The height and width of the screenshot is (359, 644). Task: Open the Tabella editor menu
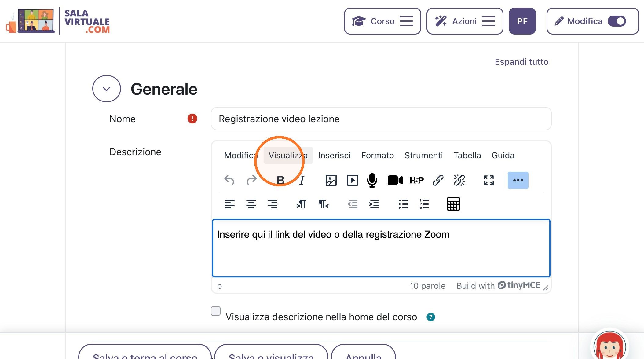pos(467,155)
